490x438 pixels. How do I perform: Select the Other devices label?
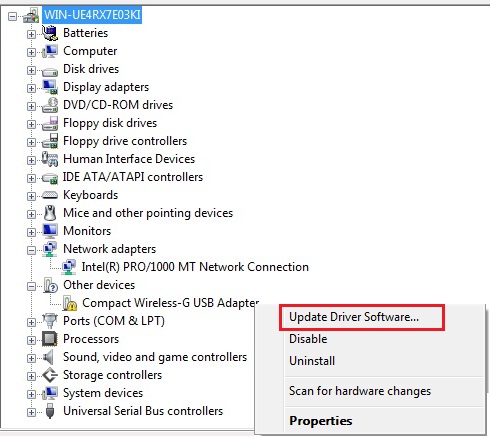pyautogui.click(x=99, y=285)
